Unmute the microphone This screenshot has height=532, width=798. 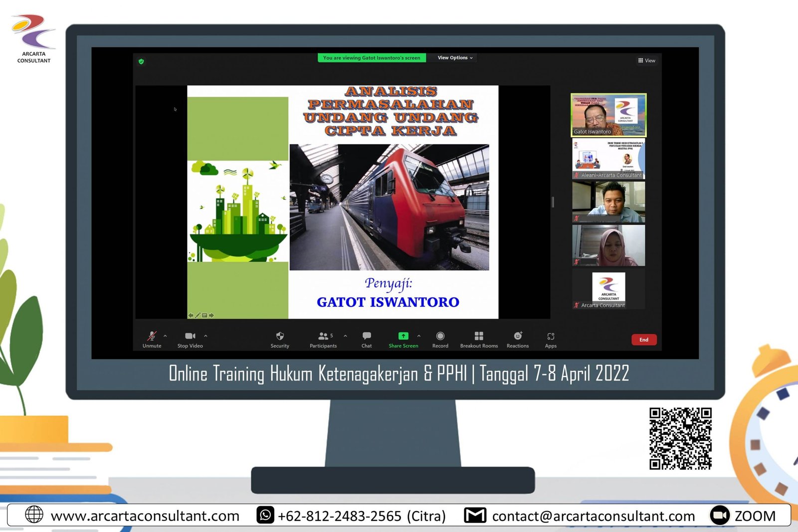click(152, 336)
